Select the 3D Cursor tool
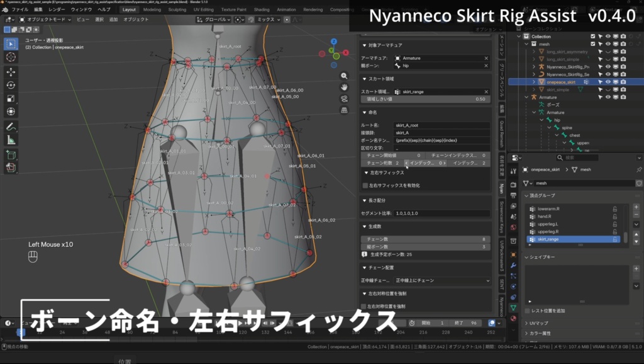Image resolution: width=644 pixels, height=364 pixels. 11,57
